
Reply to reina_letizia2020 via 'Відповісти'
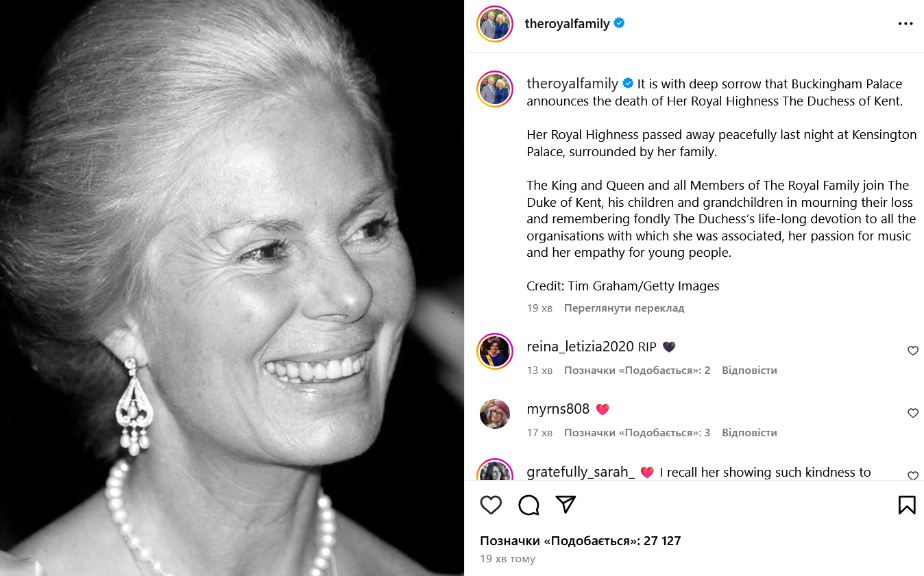click(x=749, y=371)
